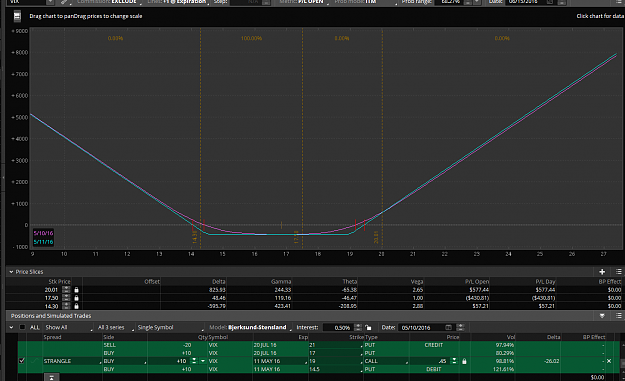Click the down arrow icon in Positions and Simulated Trades header

click(x=602, y=316)
